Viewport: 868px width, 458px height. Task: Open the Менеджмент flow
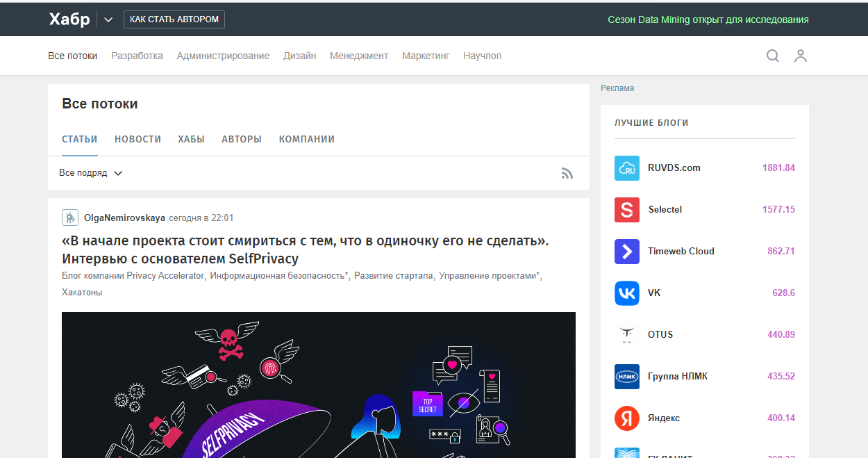[359, 56]
